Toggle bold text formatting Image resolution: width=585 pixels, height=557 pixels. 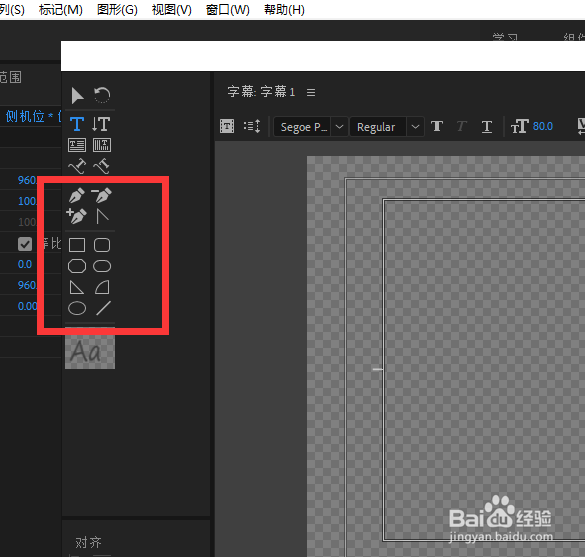click(x=437, y=126)
